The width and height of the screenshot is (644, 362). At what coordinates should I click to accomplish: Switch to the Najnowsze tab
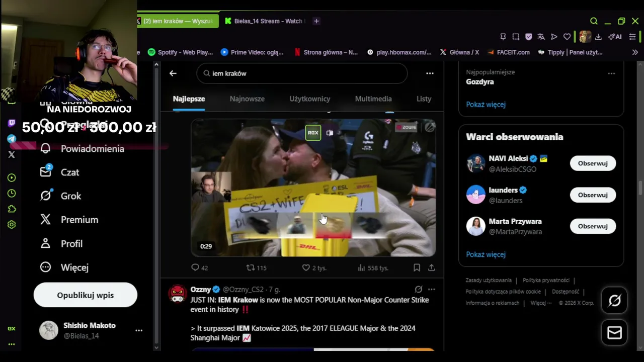point(247,99)
